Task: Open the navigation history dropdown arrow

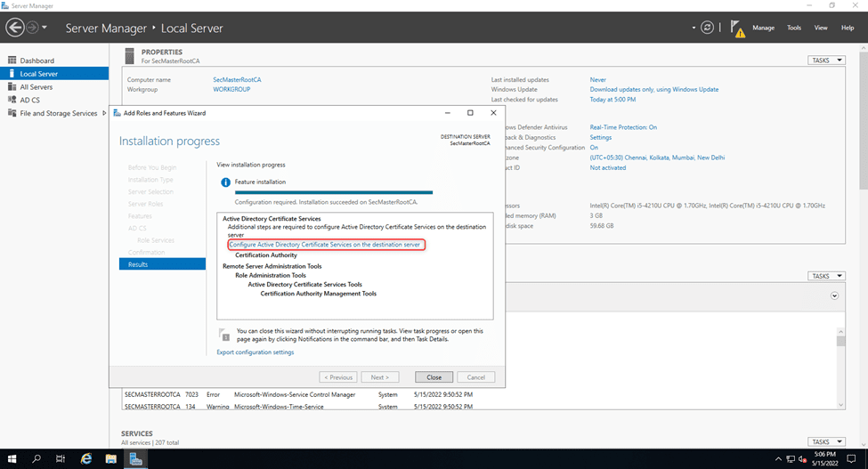Action: 45,27
